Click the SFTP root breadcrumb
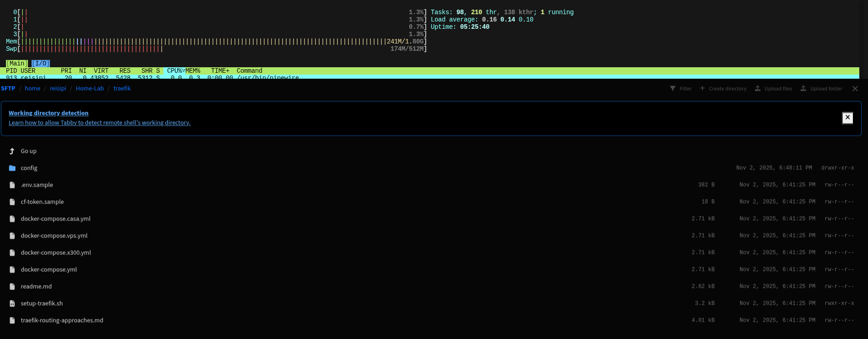 [x=8, y=88]
